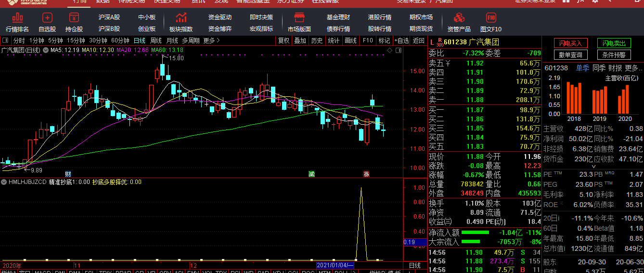Click the 2020 revenue bars in 主营收 chart
The image size is (644, 273).
tap(623, 100)
